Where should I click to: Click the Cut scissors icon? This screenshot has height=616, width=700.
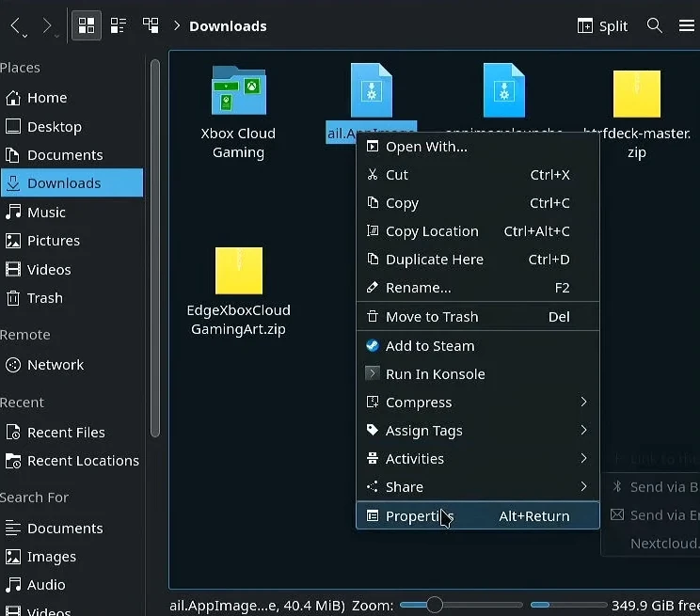(373, 174)
